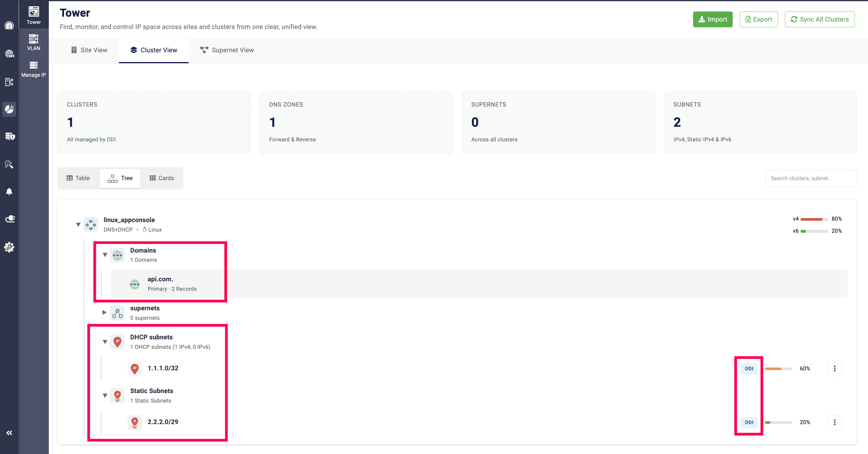868x454 pixels.
Task: Click the search clusters input field
Action: [x=810, y=178]
